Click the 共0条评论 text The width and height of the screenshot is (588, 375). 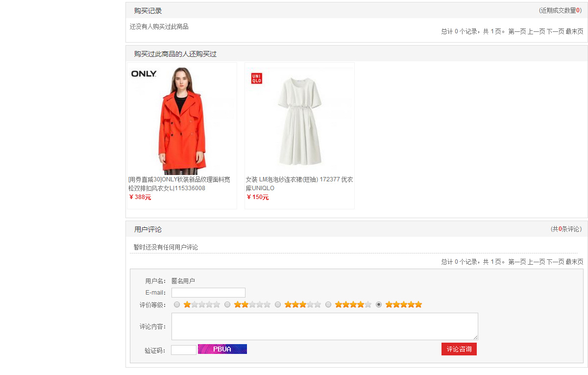pos(566,229)
